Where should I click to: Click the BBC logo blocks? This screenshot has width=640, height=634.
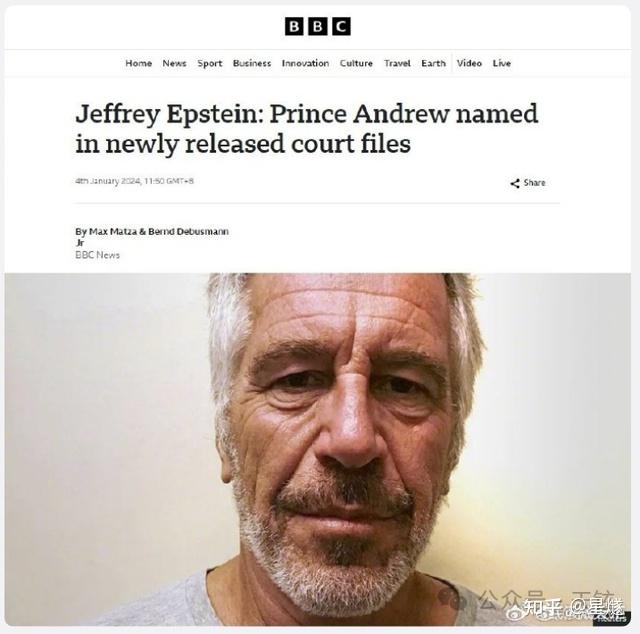tap(318, 27)
